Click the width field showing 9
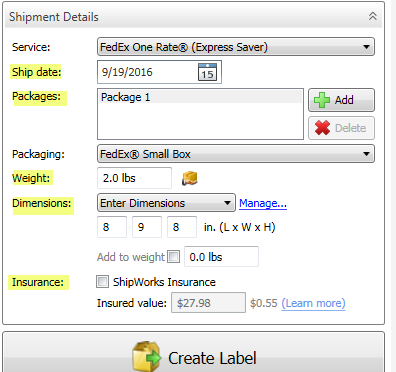This screenshot has height=372, width=396. 147,227
